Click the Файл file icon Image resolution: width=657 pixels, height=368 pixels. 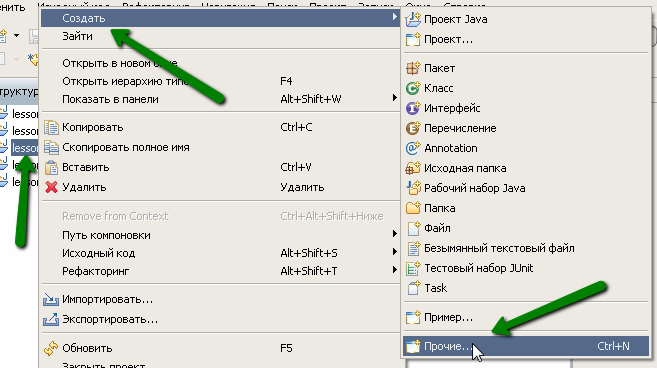414,228
